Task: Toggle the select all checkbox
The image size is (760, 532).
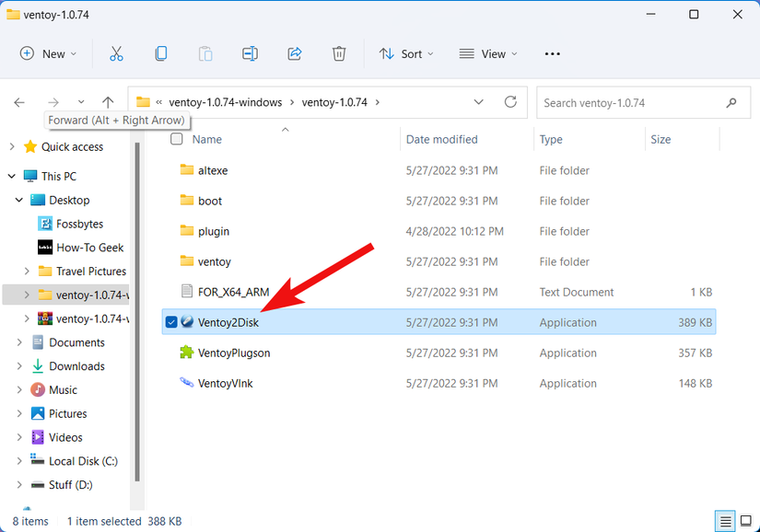Action: click(x=177, y=139)
